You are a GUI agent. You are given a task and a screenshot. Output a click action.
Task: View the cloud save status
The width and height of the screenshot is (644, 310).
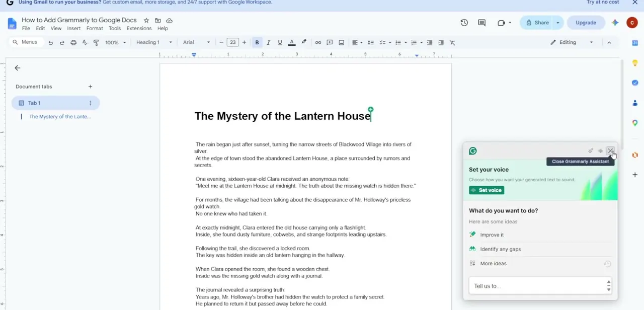170,21
